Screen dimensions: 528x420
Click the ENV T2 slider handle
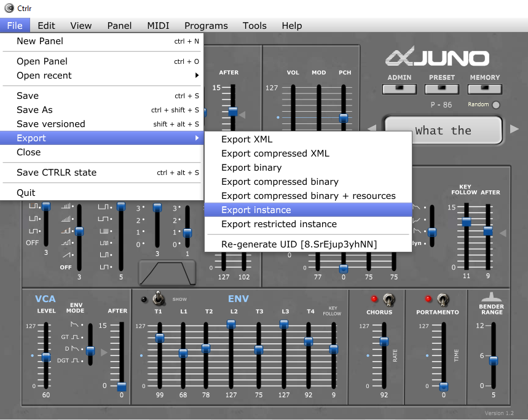206,348
